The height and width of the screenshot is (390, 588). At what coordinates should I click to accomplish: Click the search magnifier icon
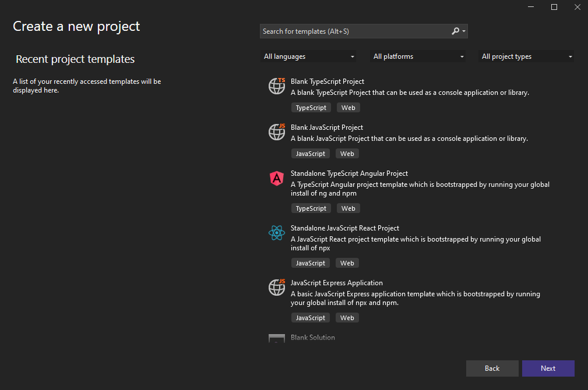tap(455, 31)
